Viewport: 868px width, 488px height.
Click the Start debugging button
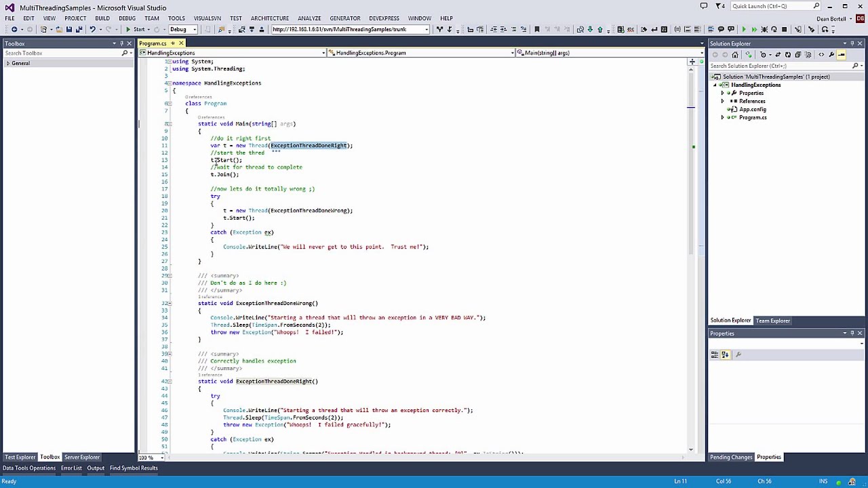135,29
